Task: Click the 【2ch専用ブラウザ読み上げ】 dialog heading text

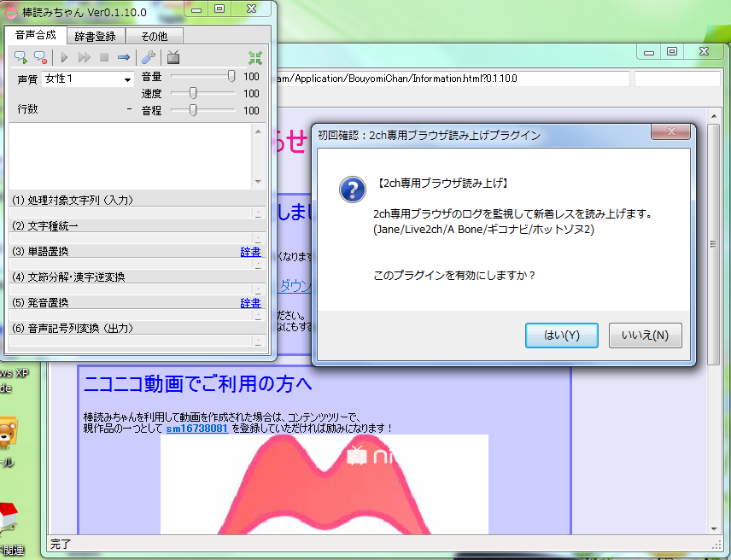Action: point(442,183)
